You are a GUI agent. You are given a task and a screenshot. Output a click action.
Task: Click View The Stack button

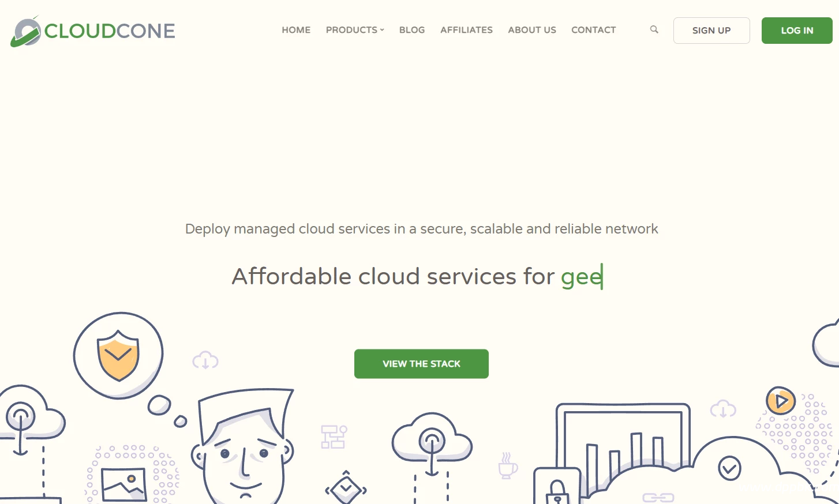click(421, 364)
